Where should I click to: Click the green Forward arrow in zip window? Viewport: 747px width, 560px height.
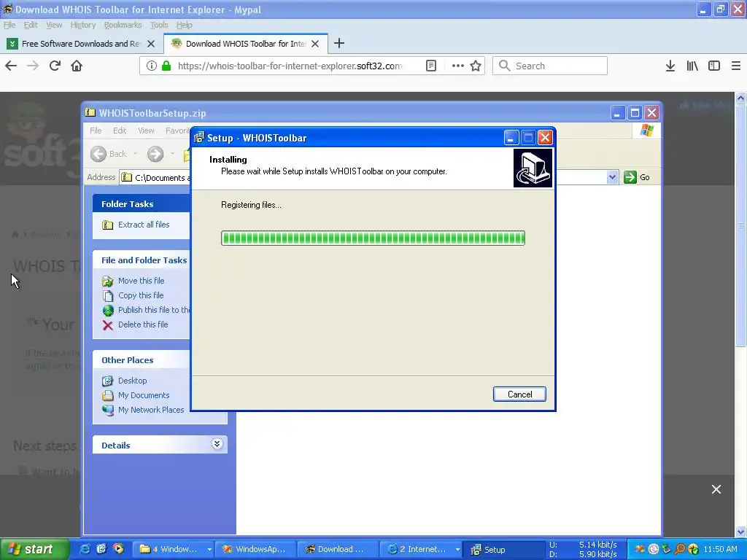click(x=155, y=154)
